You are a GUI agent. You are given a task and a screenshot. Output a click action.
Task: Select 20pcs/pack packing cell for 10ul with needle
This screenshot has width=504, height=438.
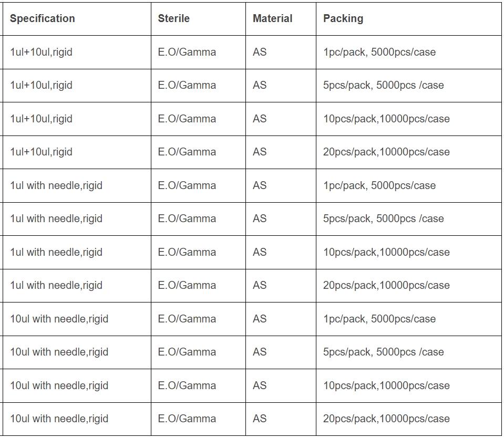[386, 419]
